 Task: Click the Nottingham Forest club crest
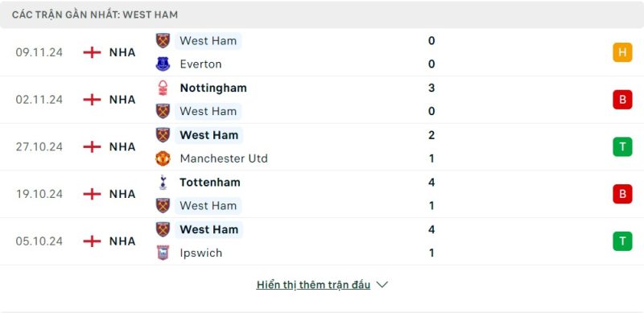[163, 88]
